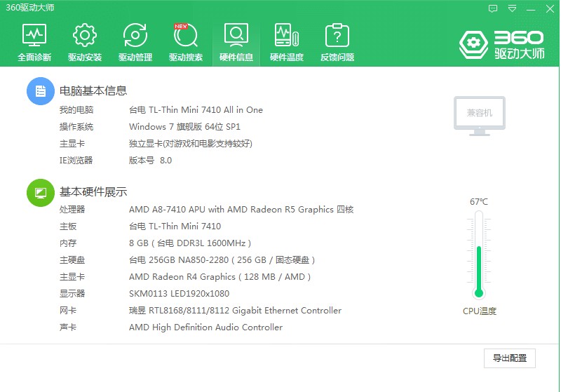Screen dimensions: 561x392
Task: Select the motherboard value 台电 TL-Thin Mini 7410
Action: pyautogui.click(x=175, y=226)
